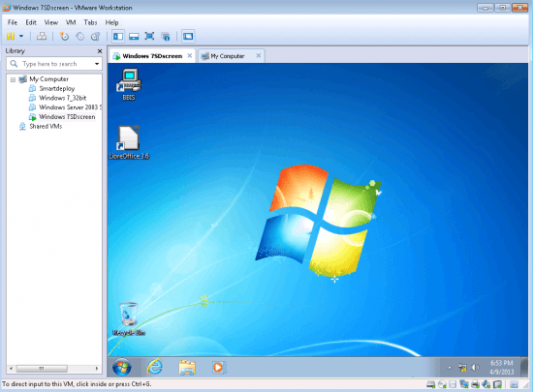This screenshot has height=392, width=533.
Task: Open the Edit menu
Action: tap(31, 22)
